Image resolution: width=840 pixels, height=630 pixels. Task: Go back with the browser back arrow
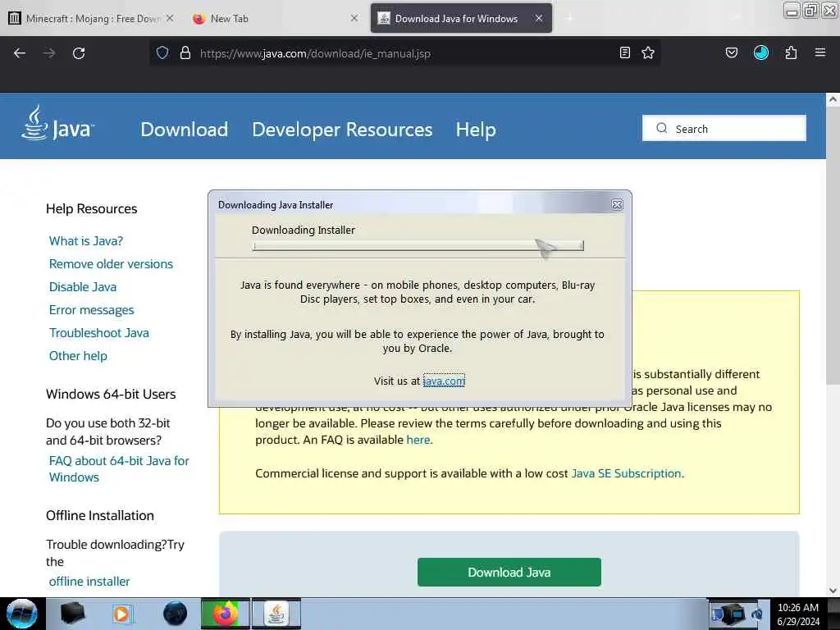(20, 53)
